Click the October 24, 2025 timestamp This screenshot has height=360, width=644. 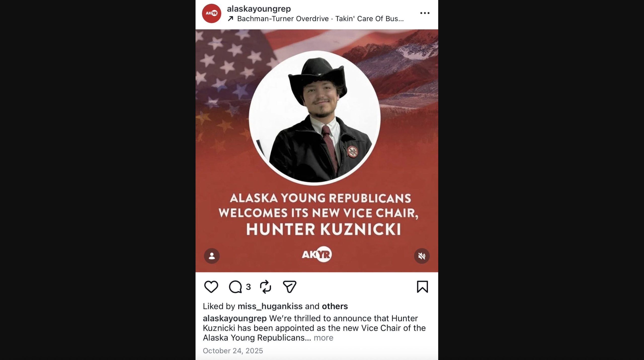pyautogui.click(x=233, y=351)
